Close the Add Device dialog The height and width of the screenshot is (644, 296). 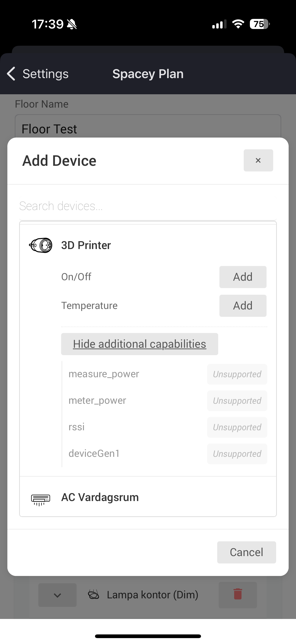coord(258,160)
